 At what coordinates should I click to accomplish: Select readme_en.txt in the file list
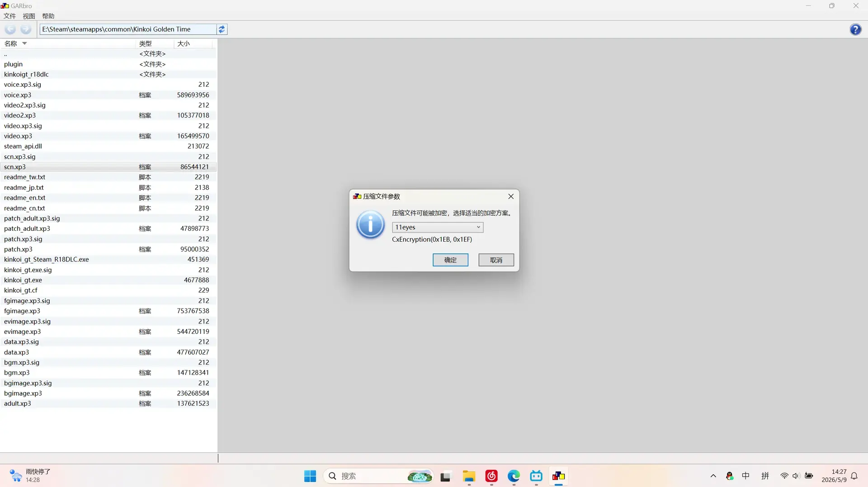pos(108,198)
